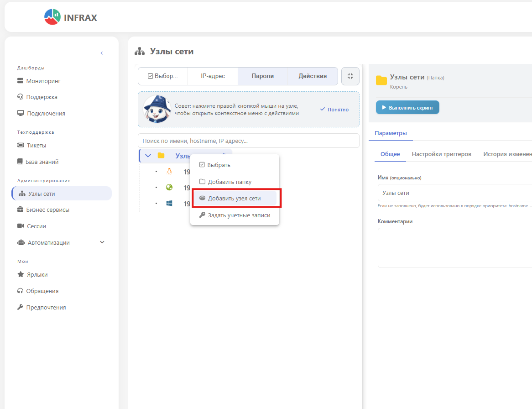Choose Добавить узел сети from context menu
The height and width of the screenshot is (409, 532).
click(x=234, y=198)
